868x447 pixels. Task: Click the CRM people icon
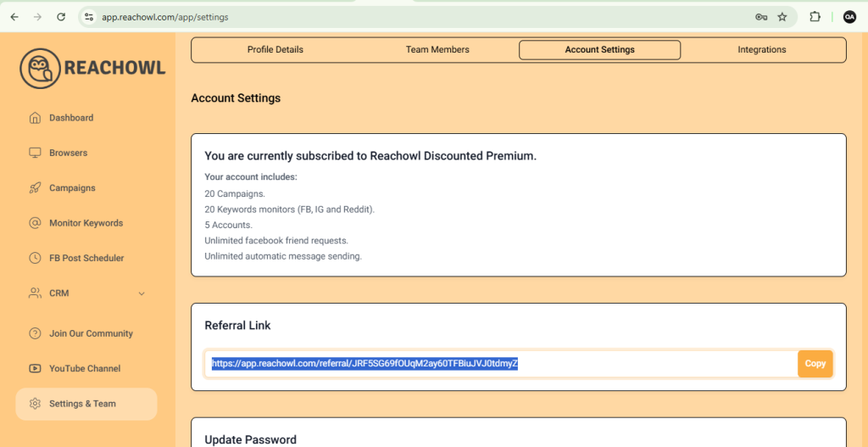click(x=35, y=293)
